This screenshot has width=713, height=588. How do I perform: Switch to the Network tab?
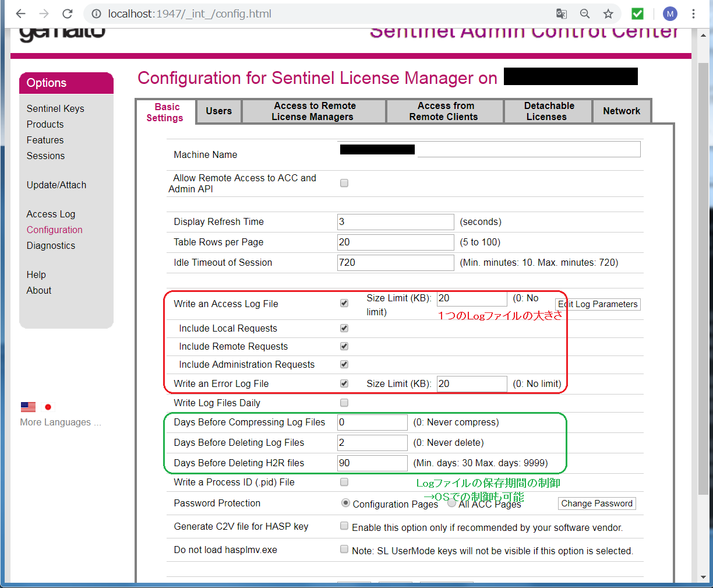[622, 111]
